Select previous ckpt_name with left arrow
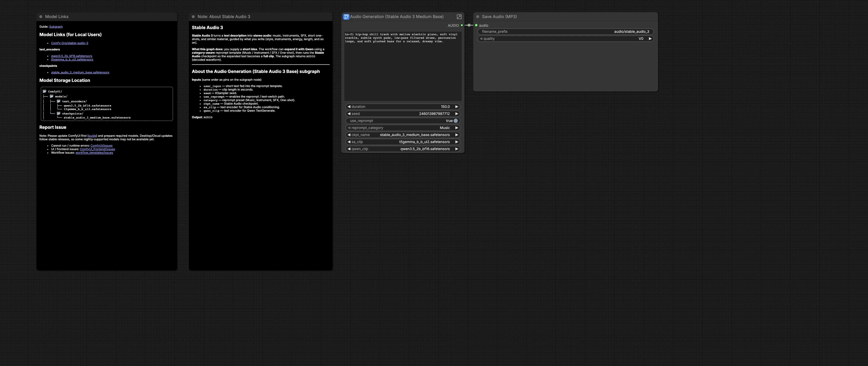The width and height of the screenshot is (868, 366). [349, 135]
